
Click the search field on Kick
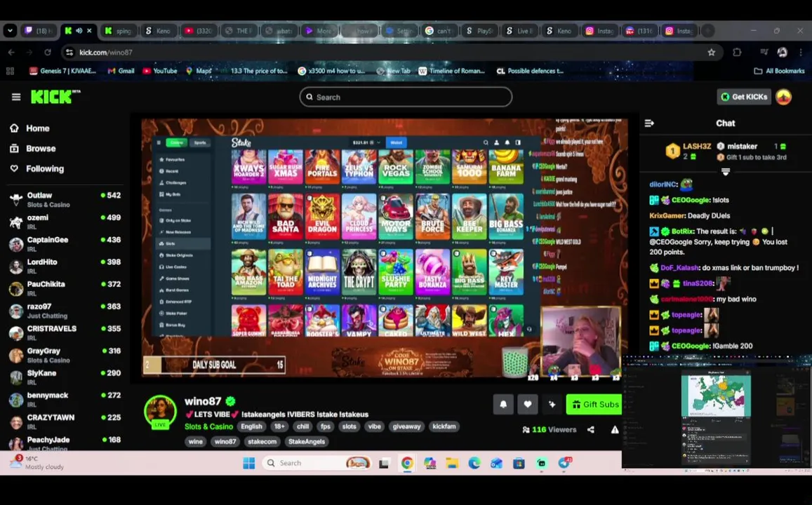406,97
